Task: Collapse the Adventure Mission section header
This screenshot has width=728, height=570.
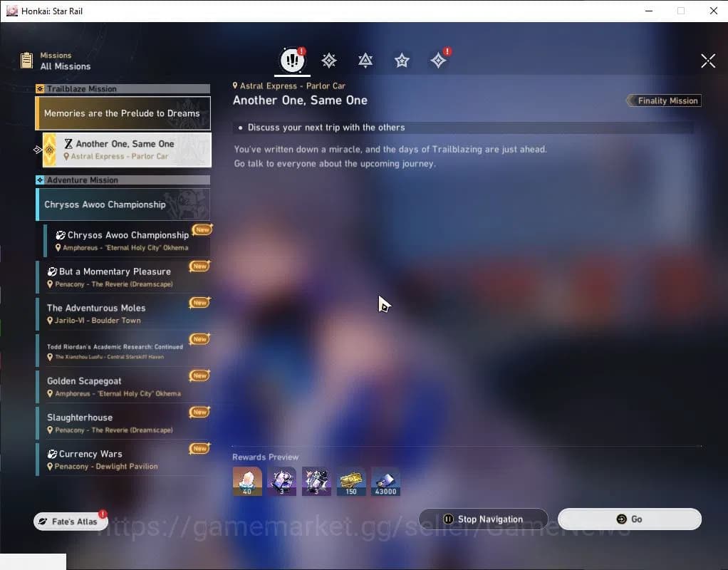Action: pyautogui.click(x=123, y=180)
